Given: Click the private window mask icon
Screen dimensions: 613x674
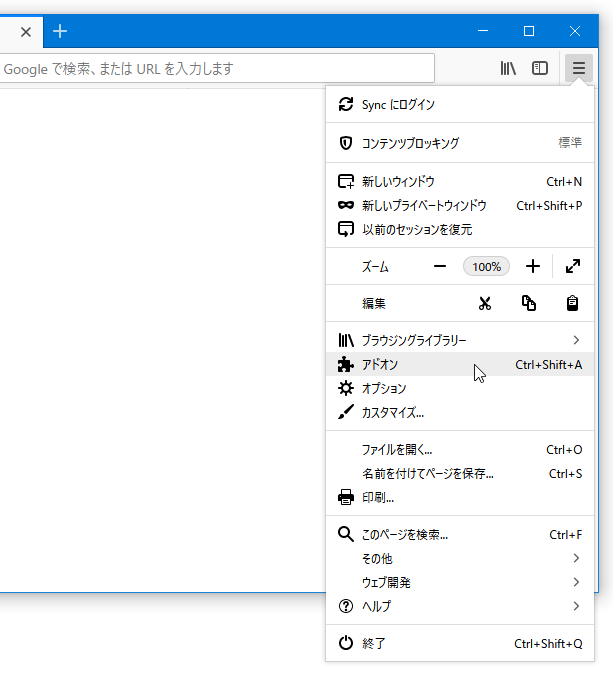Looking at the screenshot, I should (x=346, y=205).
